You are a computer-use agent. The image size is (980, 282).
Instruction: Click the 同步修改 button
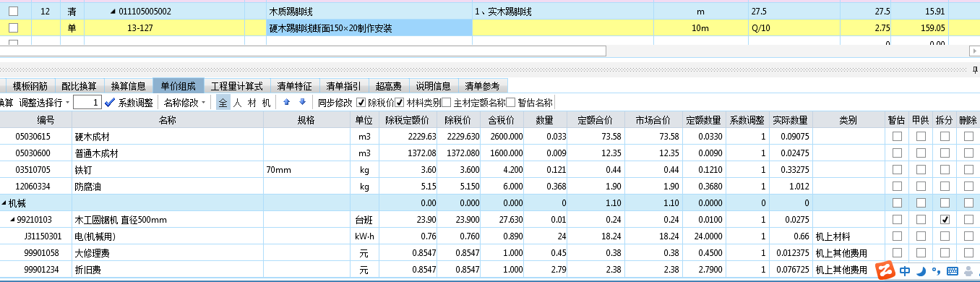click(x=335, y=103)
